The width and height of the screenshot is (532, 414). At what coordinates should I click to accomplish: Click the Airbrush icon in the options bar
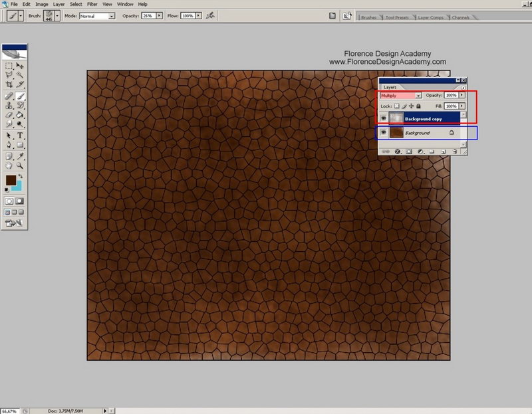(x=210, y=16)
